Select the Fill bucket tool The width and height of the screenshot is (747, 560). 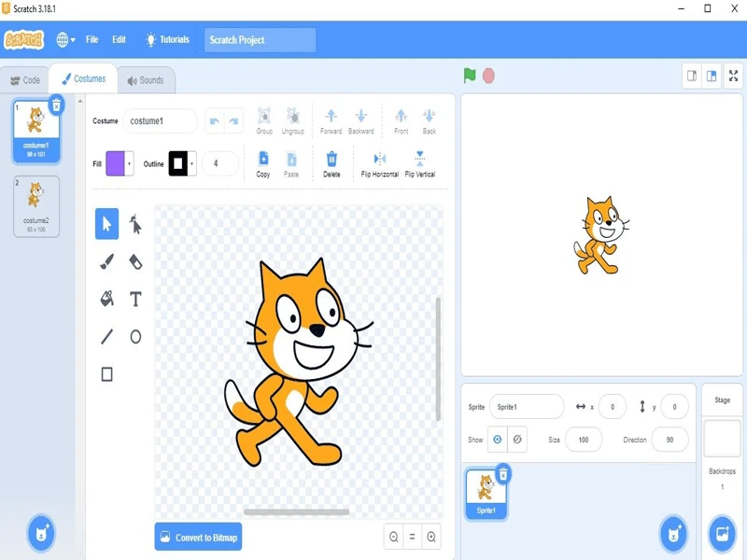pos(106,299)
